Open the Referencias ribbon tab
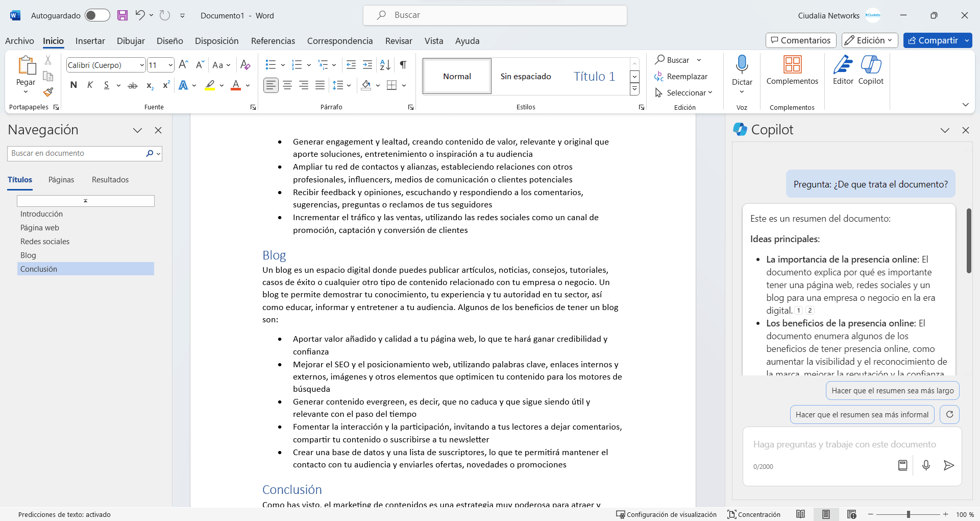The image size is (980, 521). tap(273, 41)
